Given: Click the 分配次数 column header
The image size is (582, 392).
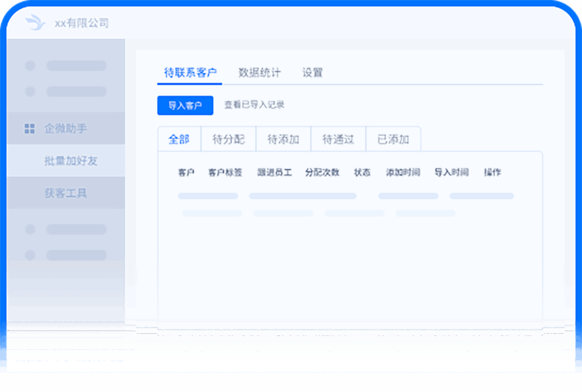Looking at the screenshot, I should click(x=322, y=172).
